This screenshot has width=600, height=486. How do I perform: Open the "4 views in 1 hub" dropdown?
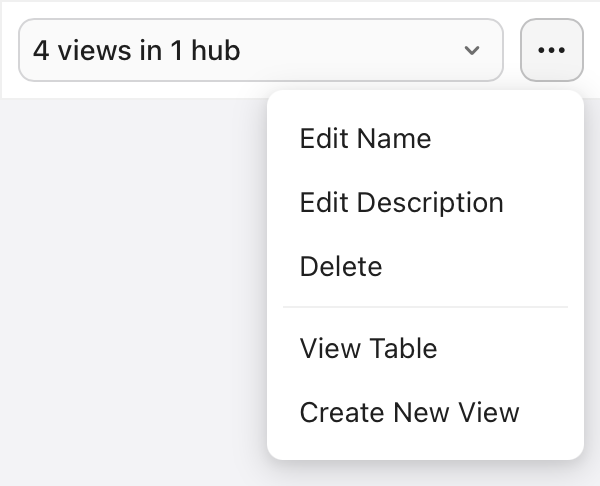(x=260, y=50)
